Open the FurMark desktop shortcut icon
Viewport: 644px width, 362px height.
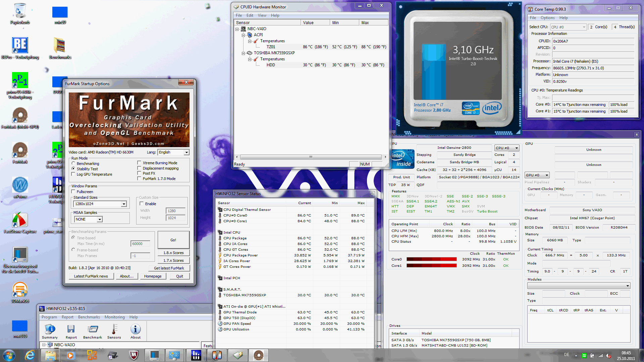pos(20,150)
